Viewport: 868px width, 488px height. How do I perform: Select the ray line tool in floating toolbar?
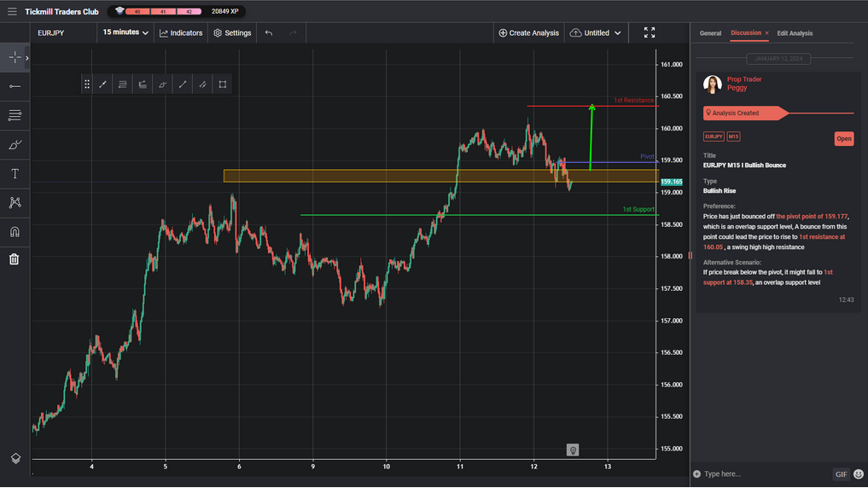(x=183, y=84)
